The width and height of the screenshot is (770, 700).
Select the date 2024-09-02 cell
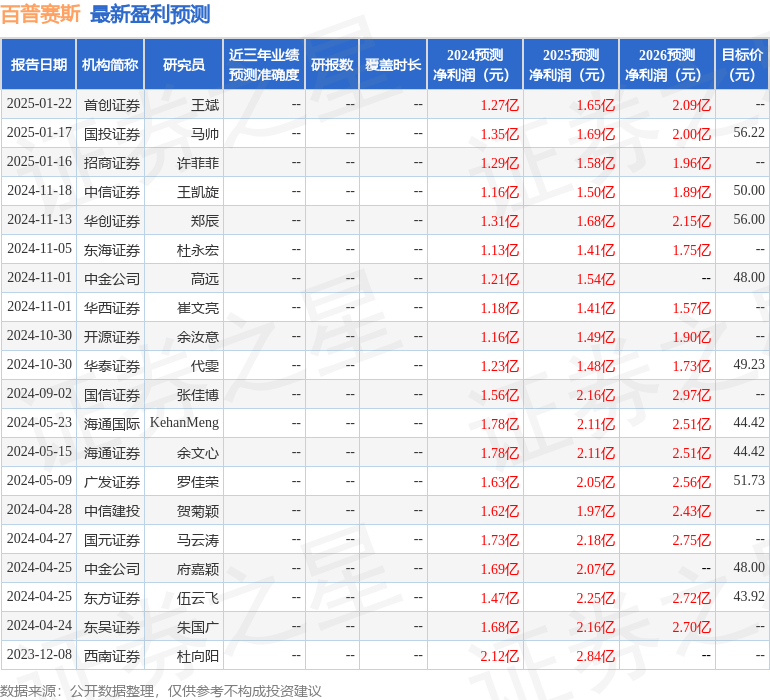[39, 393]
